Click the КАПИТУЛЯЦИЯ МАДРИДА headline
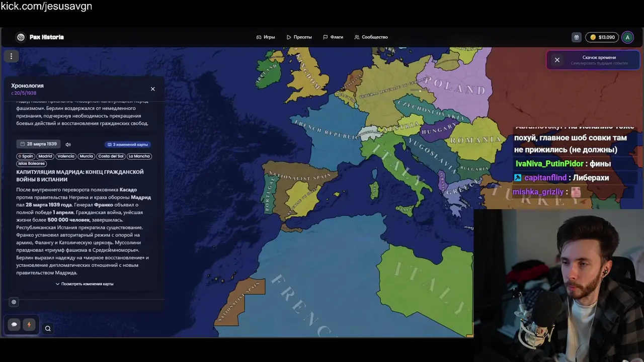The width and height of the screenshot is (644, 362). tap(80, 175)
